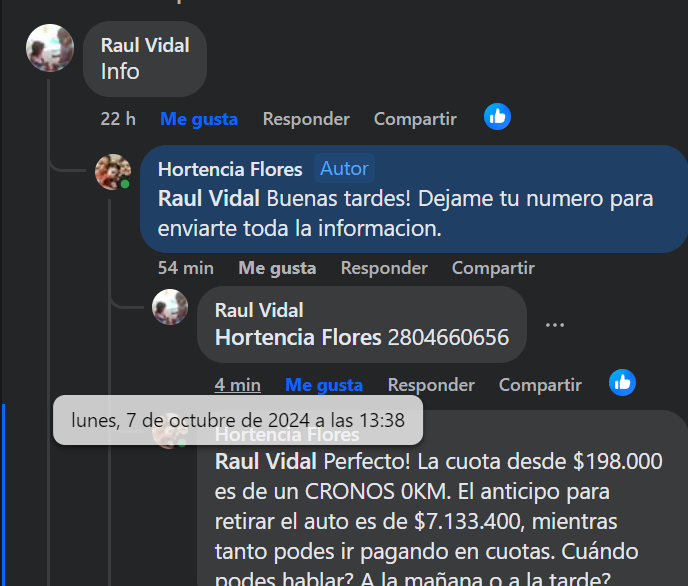Click Responder under the phone number reply
The height and width of the screenshot is (586, 688).
tap(431, 385)
